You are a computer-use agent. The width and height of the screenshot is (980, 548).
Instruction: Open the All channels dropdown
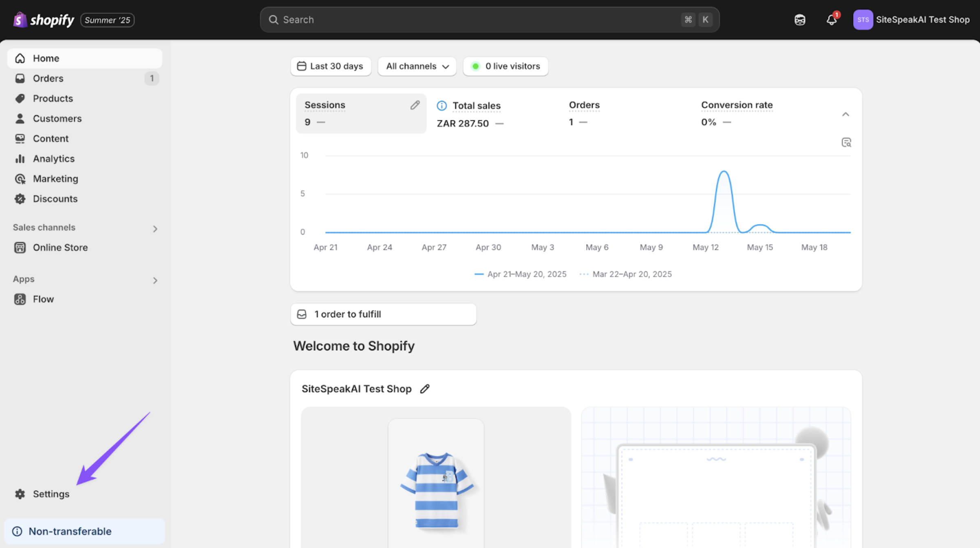pos(417,66)
